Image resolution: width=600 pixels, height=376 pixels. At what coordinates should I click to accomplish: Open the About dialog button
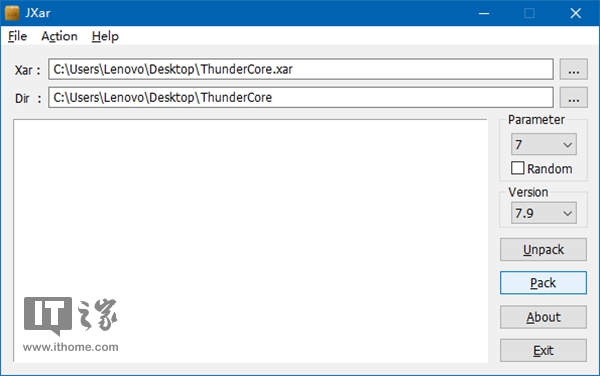543,317
